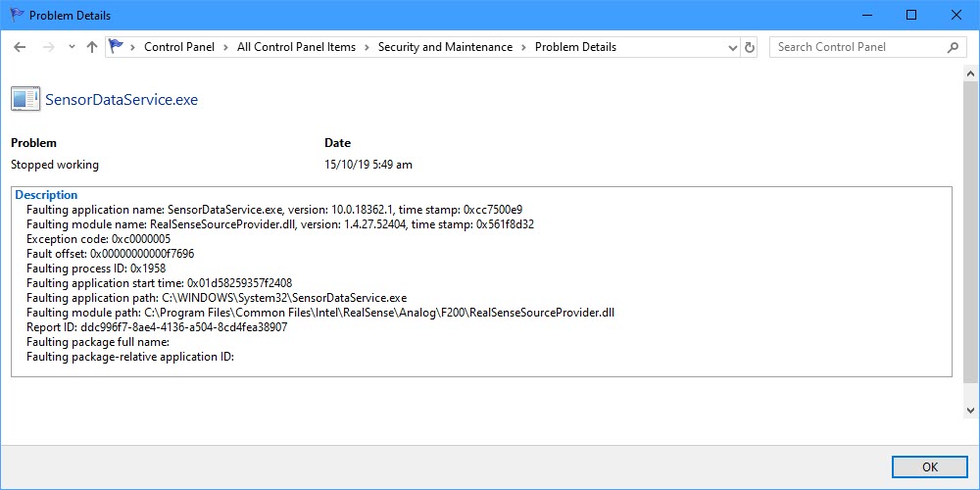This screenshot has height=490, width=980.
Task: Go up one level with Up arrow
Action: coord(92,47)
